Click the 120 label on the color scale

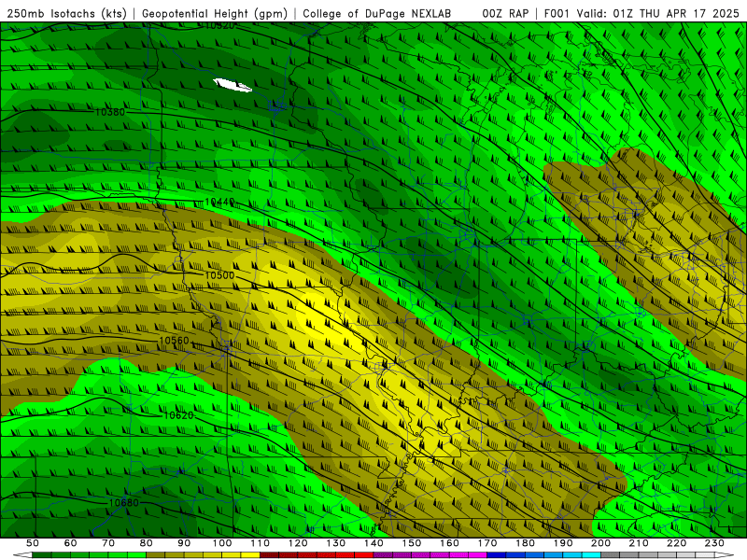(x=298, y=543)
